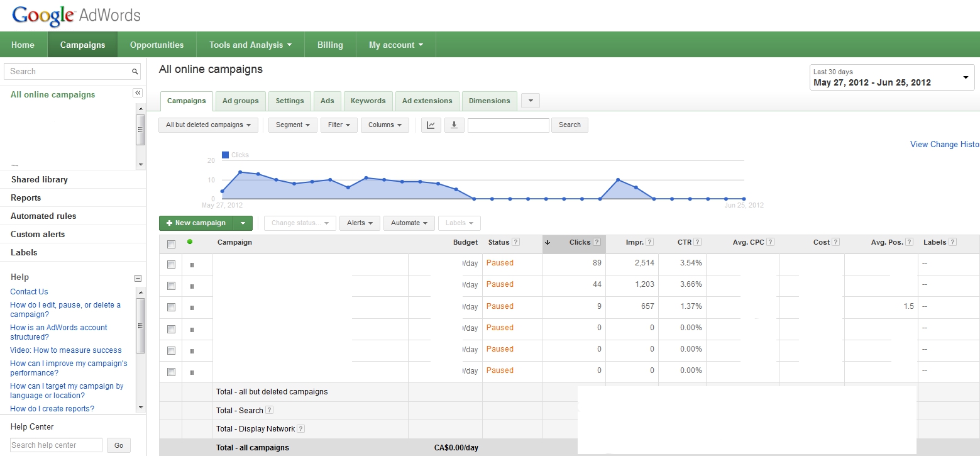
Task: Check the campaign row with 89 clicks
Action: pos(171,265)
